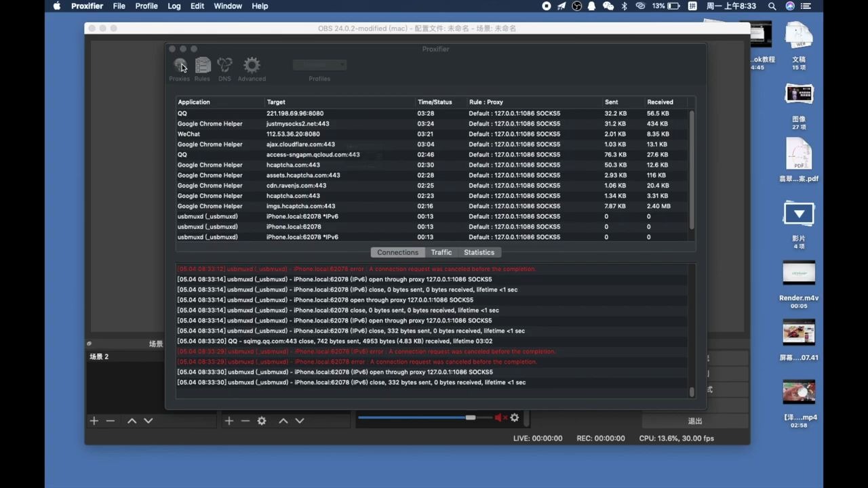Select the ajax.cloudflare.com:443 connection row
This screenshot has height=488, width=868.
coord(432,144)
